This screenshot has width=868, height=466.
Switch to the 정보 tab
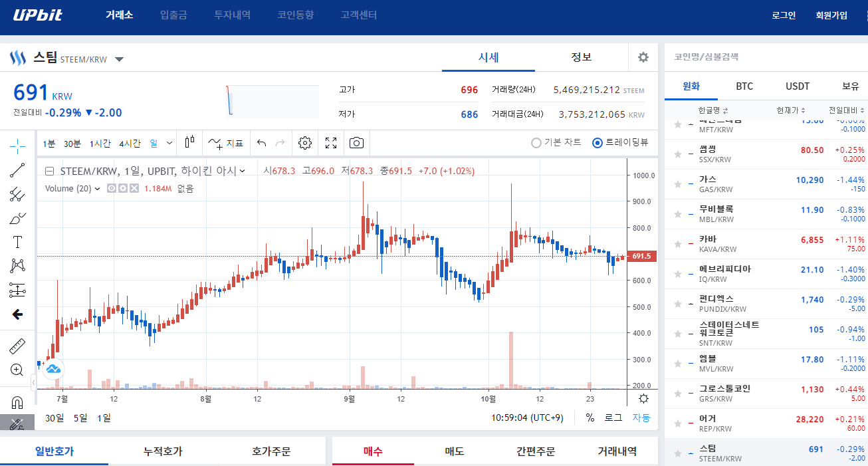pyautogui.click(x=581, y=57)
